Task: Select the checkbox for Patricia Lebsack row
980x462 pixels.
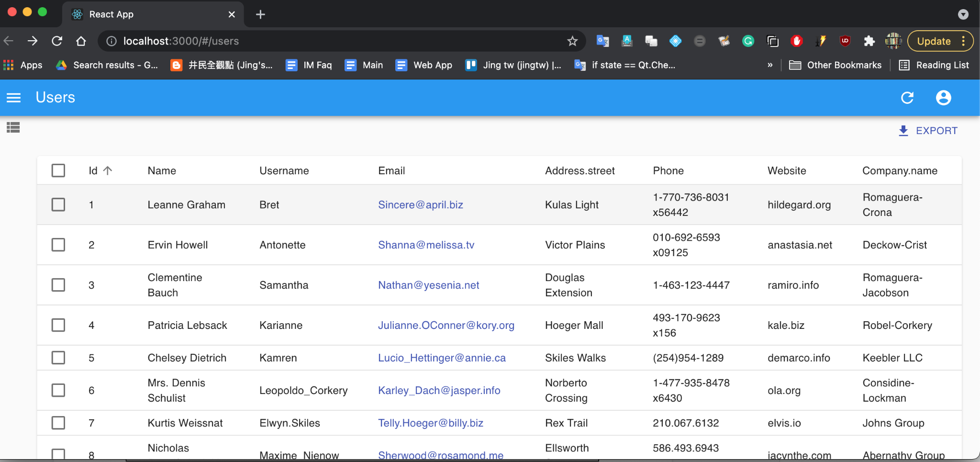Action: tap(58, 326)
